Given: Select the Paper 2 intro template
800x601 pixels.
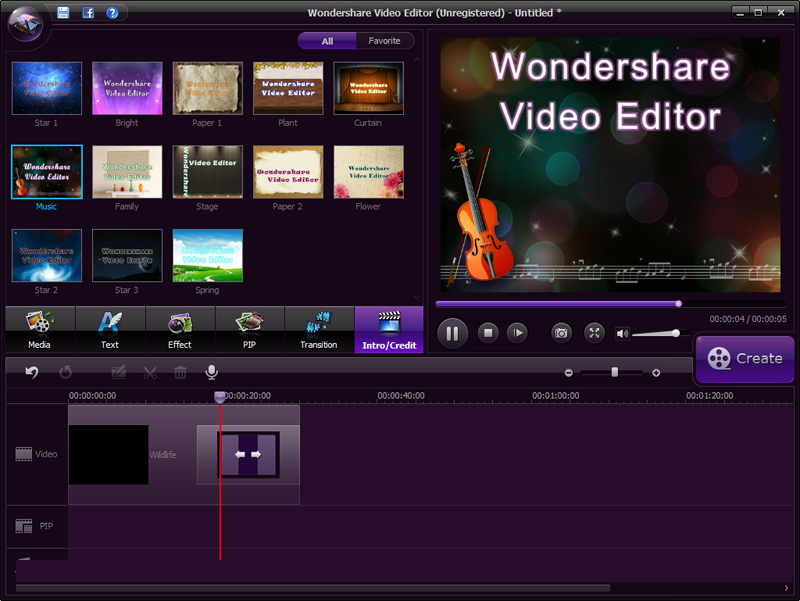Looking at the screenshot, I should [288, 172].
